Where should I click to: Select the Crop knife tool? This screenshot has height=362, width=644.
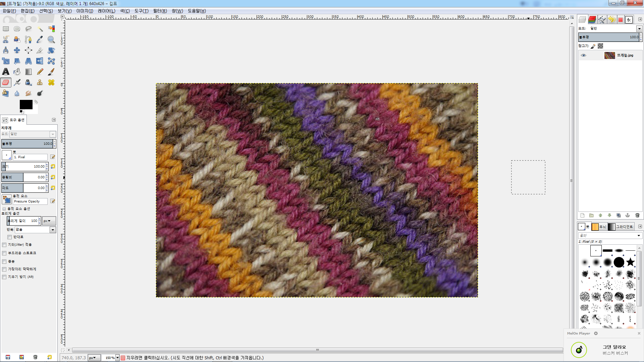40,50
